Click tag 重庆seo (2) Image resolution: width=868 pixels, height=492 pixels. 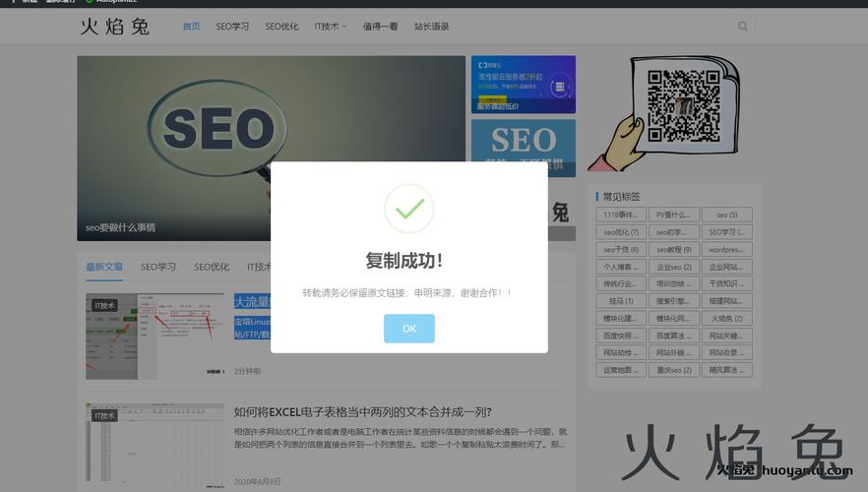[x=674, y=370]
